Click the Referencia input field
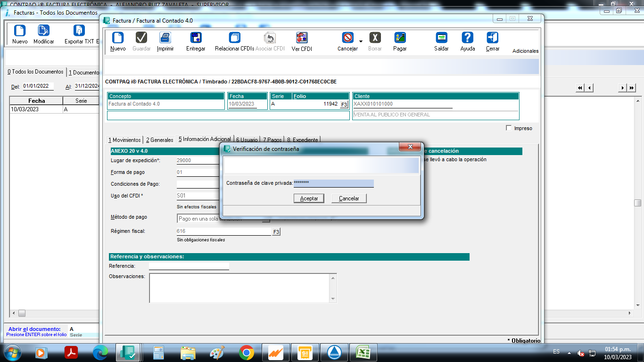Screen dimensions: 644x362 [x=189, y=266]
